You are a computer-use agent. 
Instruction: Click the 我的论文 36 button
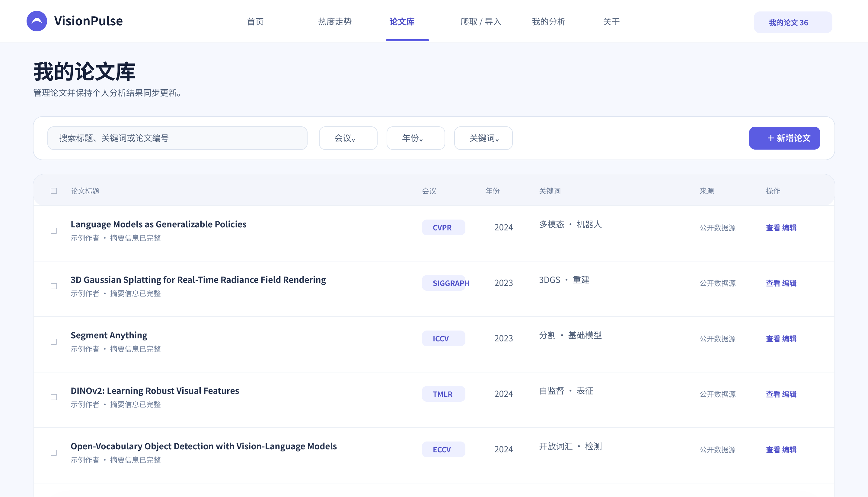793,23
